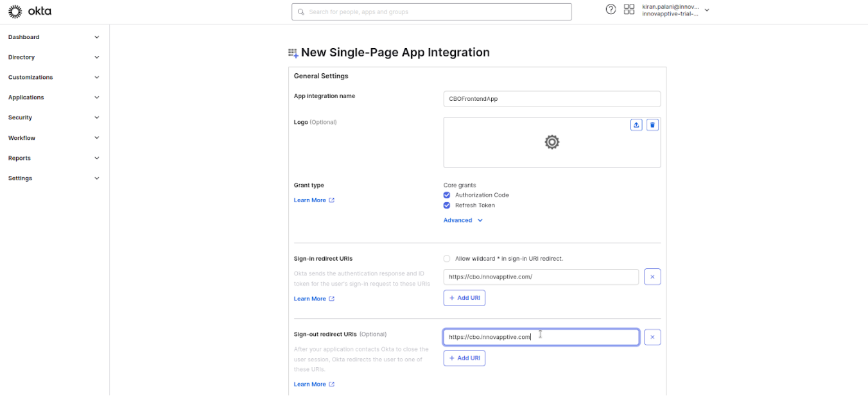The image size is (868, 405).
Task: Open the Security sidebar menu
Action: (54, 117)
